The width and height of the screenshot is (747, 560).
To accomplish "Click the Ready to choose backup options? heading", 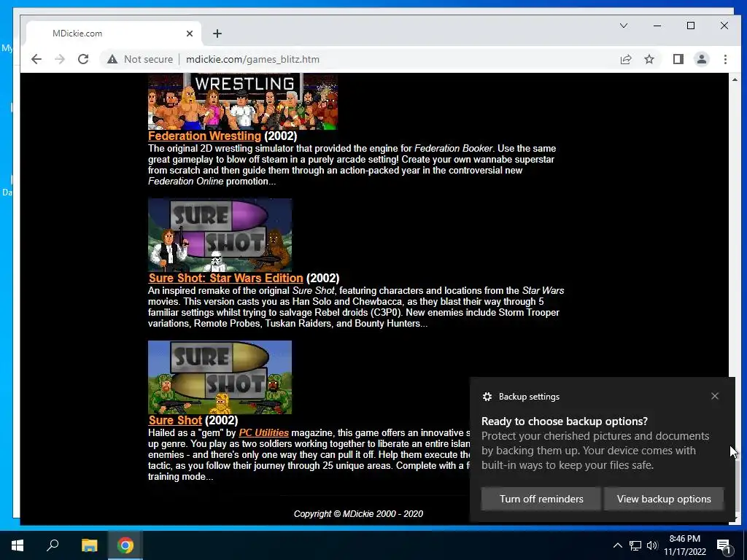I will point(565,421).
